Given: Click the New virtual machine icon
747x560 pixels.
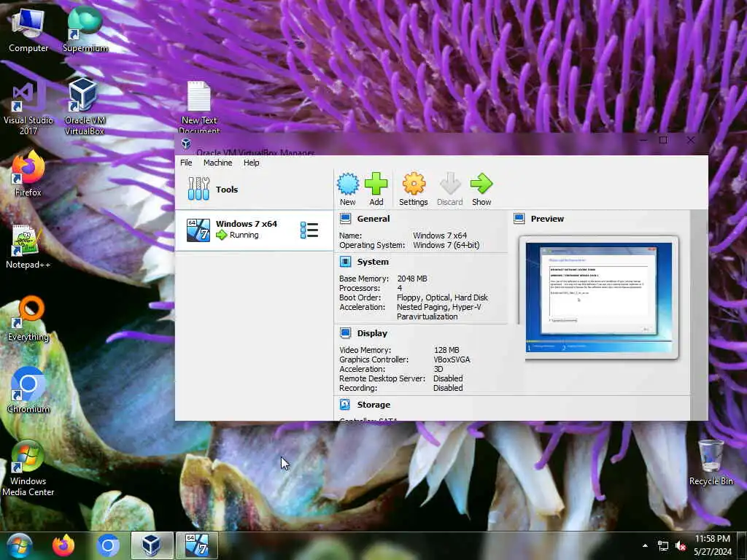Looking at the screenshot, I should tap(348, 184).
